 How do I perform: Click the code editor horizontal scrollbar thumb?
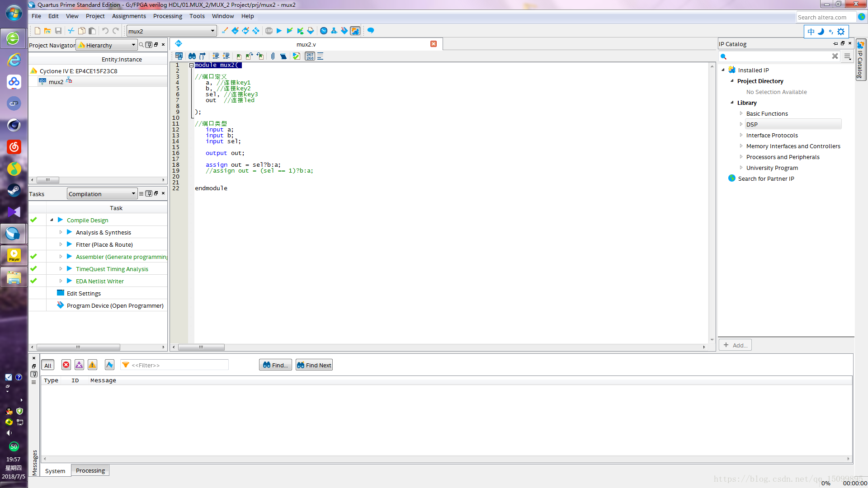point(201,347)
